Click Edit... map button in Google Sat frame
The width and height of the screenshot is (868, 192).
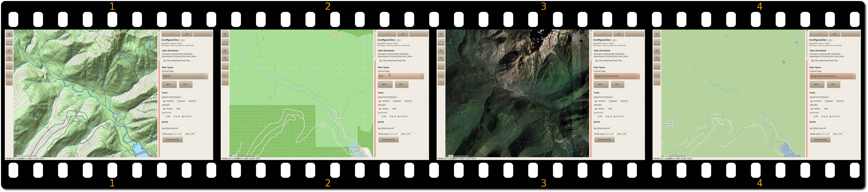[618, 84]
